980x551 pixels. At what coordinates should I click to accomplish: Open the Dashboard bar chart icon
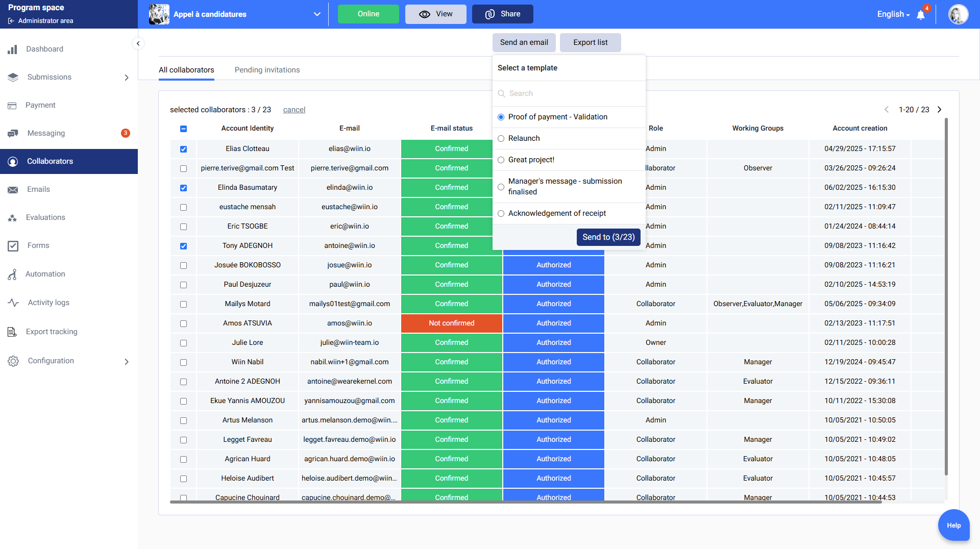click(13, 49)
